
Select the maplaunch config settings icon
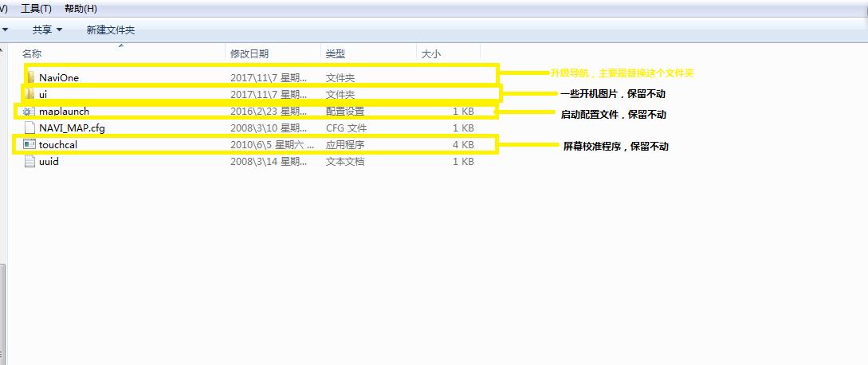[29, 112]
